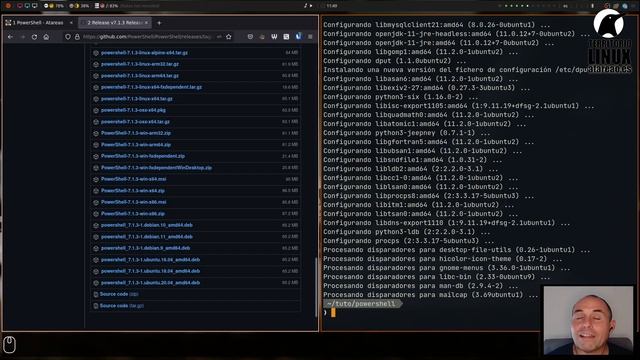Open a new browser tab
The width and height of the screenshot is (640, 360).
[x=159, y=23]
